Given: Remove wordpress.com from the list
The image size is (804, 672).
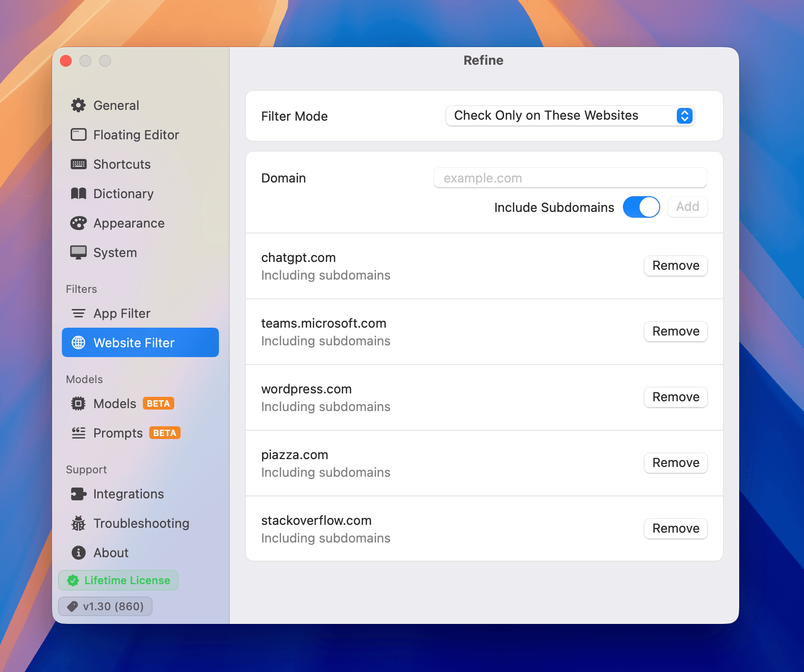Looking at the screenshot, I should [x=675, y=397].
